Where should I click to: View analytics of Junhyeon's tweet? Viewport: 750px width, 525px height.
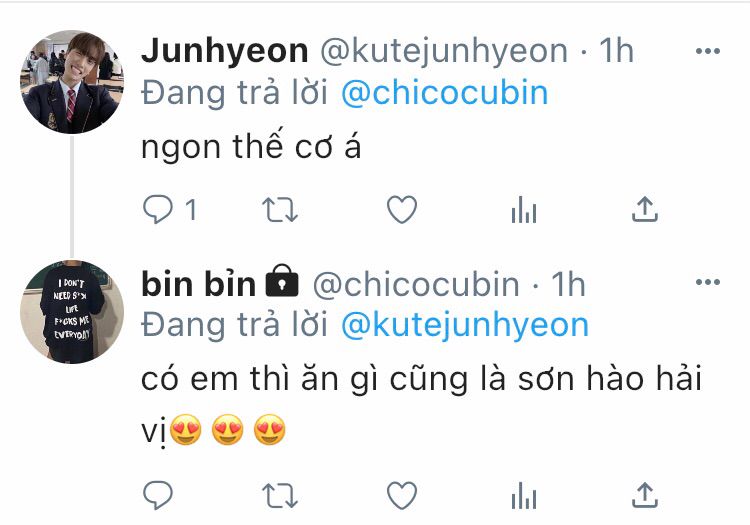[x=524, y=210]
